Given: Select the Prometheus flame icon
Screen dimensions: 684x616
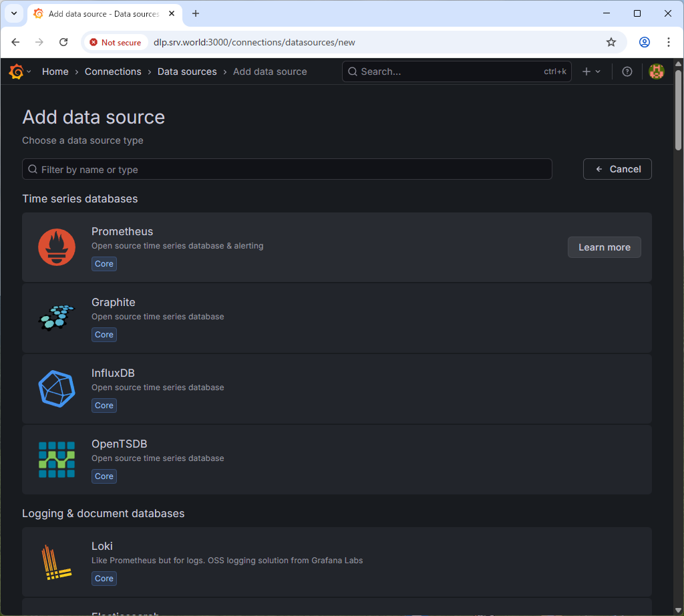Looking at the screenshot, I should [x=57, y=247].
